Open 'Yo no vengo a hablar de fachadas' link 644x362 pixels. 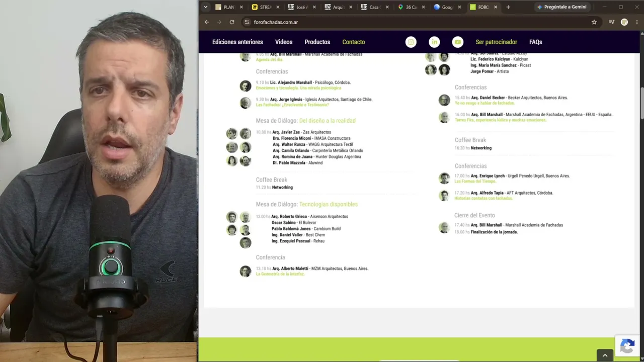tap(485, 103)
